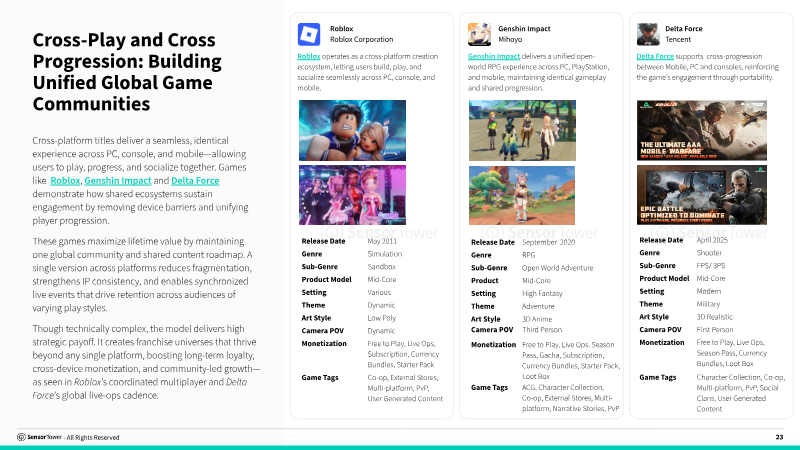Click page number 23 in footer
The image size is (800, 450).
tap(779, 437)
